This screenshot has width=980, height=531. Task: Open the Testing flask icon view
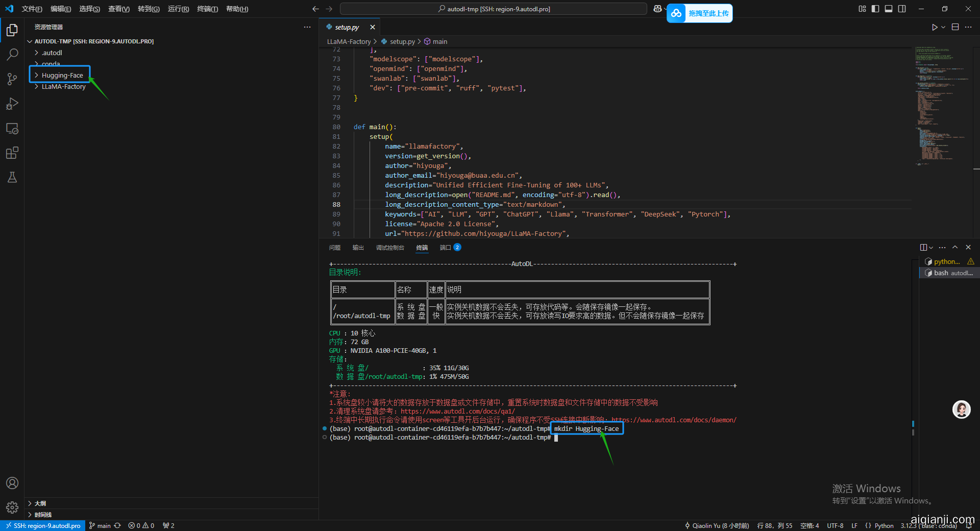[x=12, y=177]
